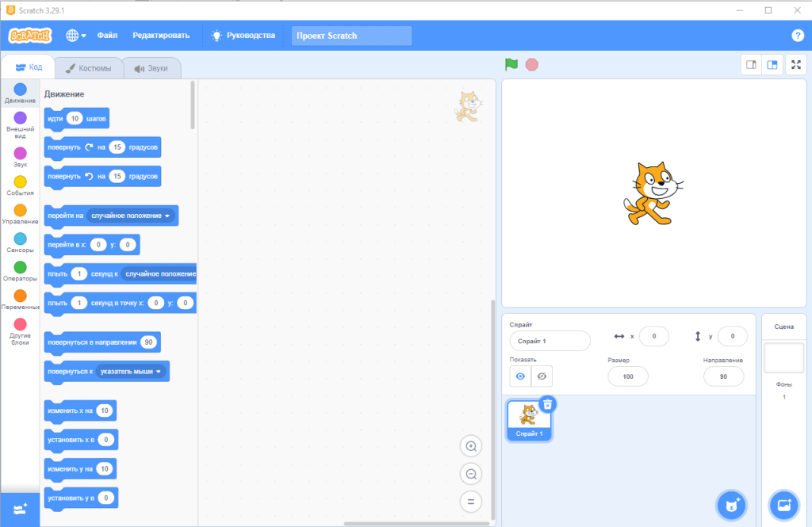Select the События blocks category
This screenshot has height=527, width=812.
pos(20,186)
